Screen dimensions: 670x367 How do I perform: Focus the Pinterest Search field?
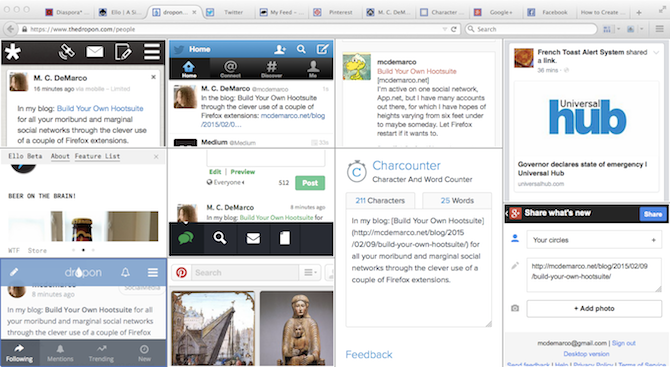(x=245, y=273)
